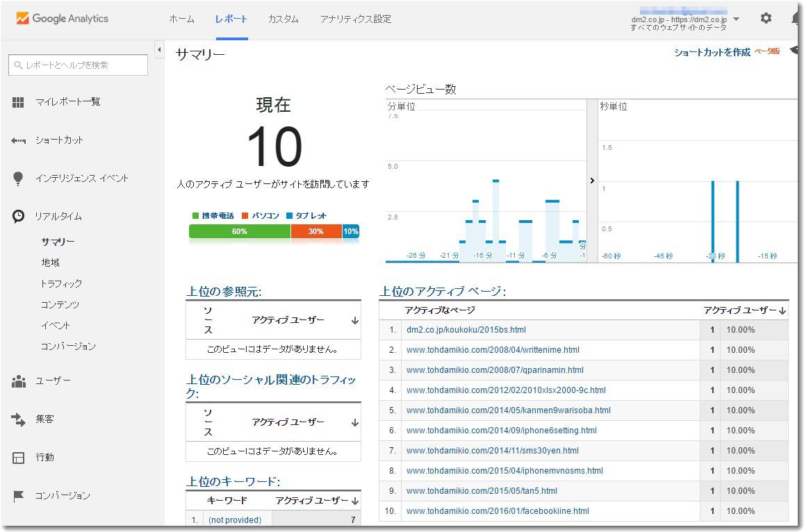This screenshot has width=804, height=532.
Task: Click the パソコン legend label
Action: pos(265,216)
